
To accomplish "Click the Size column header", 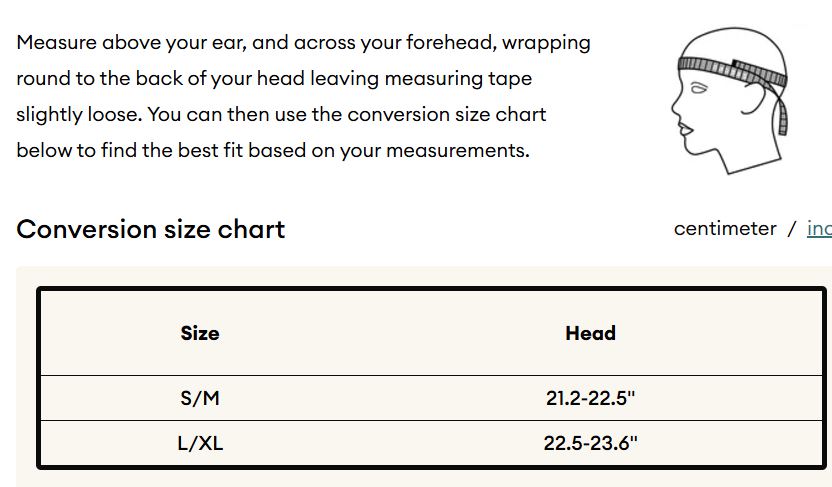I will click(x=200, y=333).
